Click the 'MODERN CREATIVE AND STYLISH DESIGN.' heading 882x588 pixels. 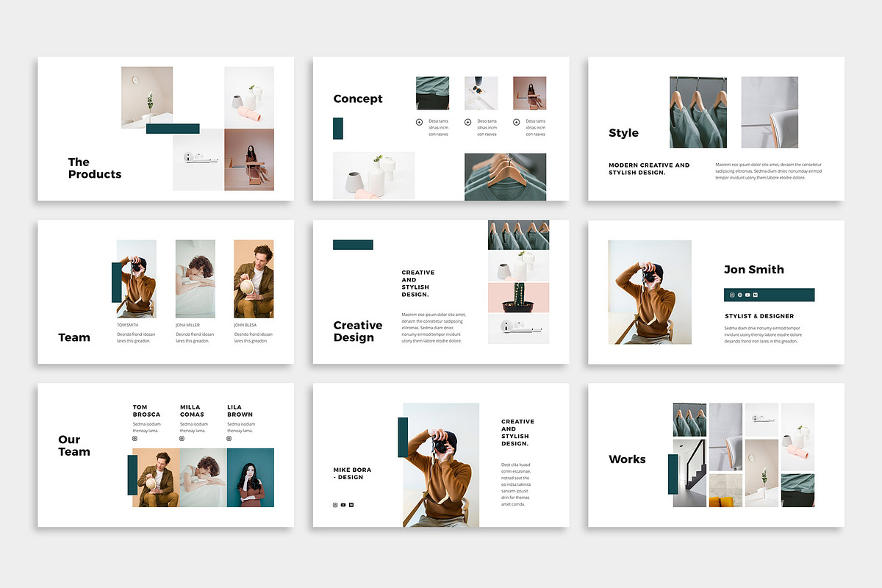649,169
